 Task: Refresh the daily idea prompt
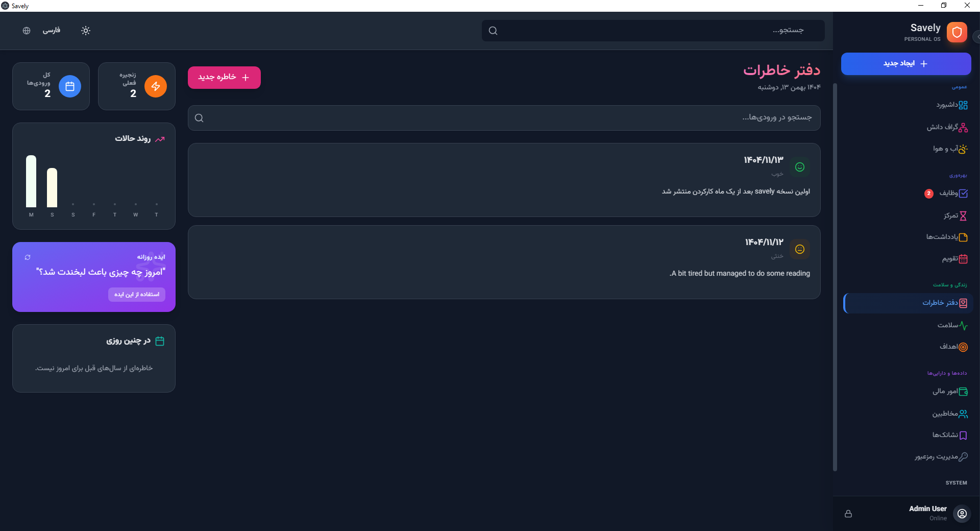[28, 257]
